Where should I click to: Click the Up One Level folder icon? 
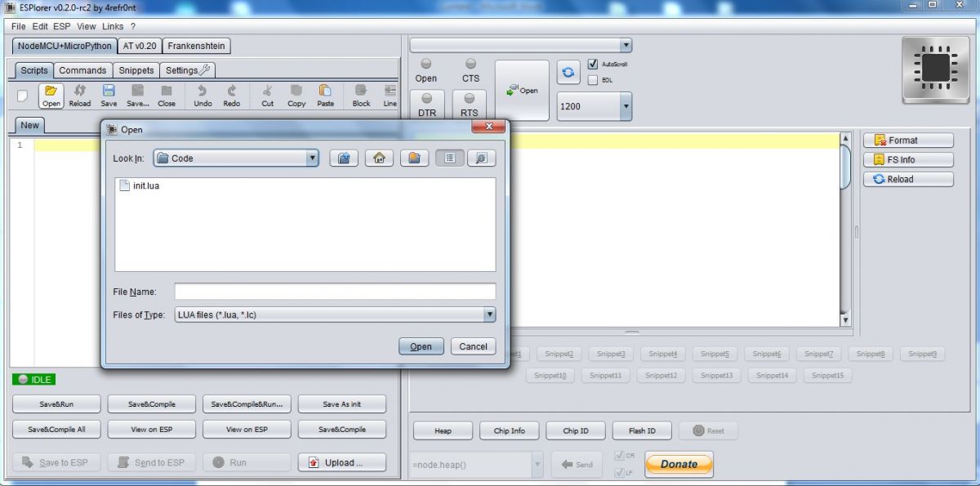[x=344, y=158]
